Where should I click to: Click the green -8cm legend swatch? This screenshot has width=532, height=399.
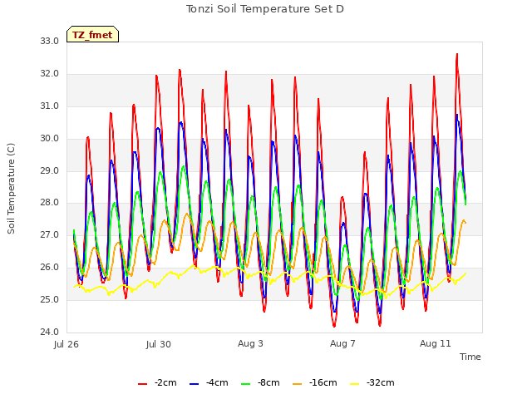(246, 384)
